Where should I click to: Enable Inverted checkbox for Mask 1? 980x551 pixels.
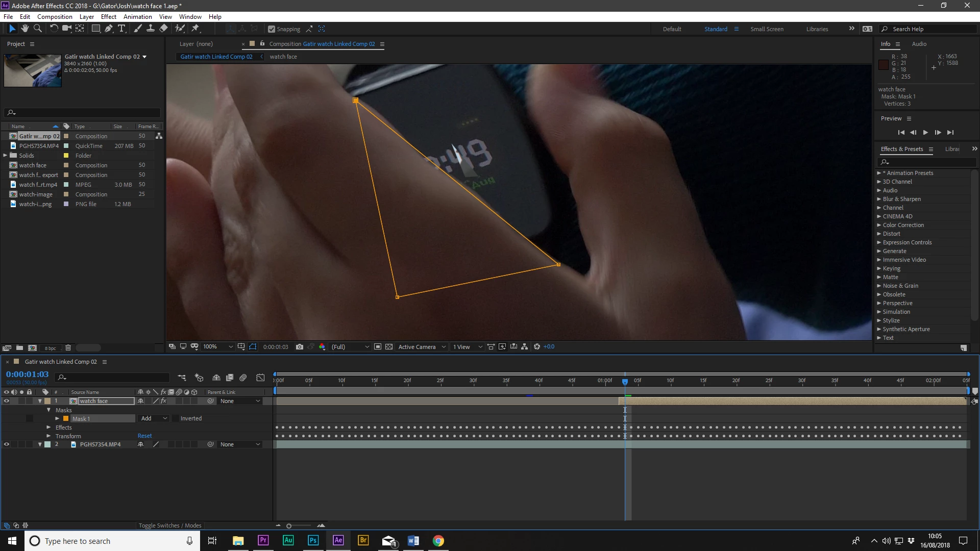pos(176,418)
